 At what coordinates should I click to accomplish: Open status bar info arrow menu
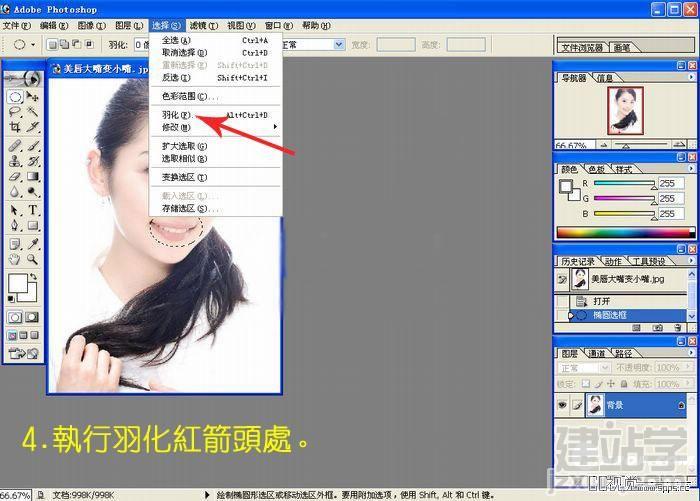click(207, 495)
